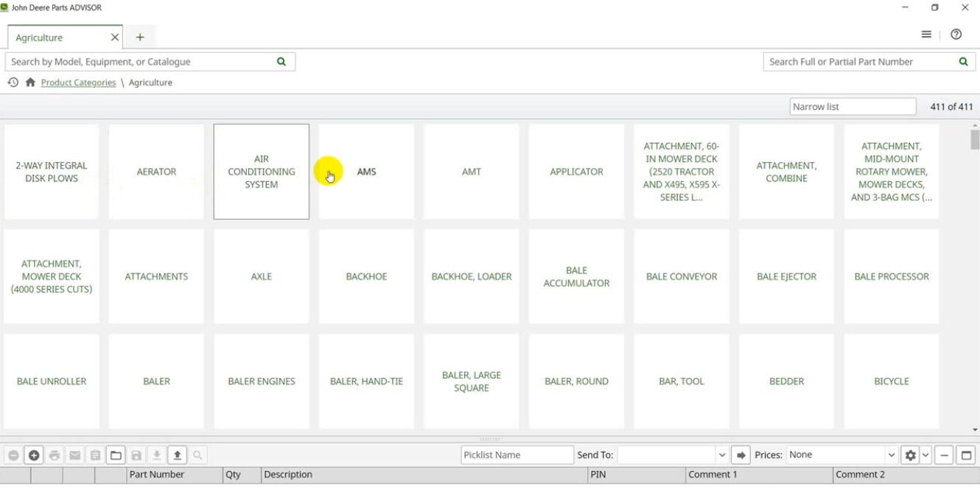Choose the BALE EJECTOR tile

point(786,276)
